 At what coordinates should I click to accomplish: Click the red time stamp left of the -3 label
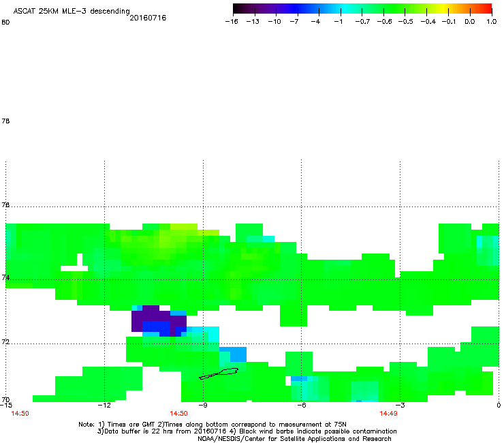click(x=388, y=414)
